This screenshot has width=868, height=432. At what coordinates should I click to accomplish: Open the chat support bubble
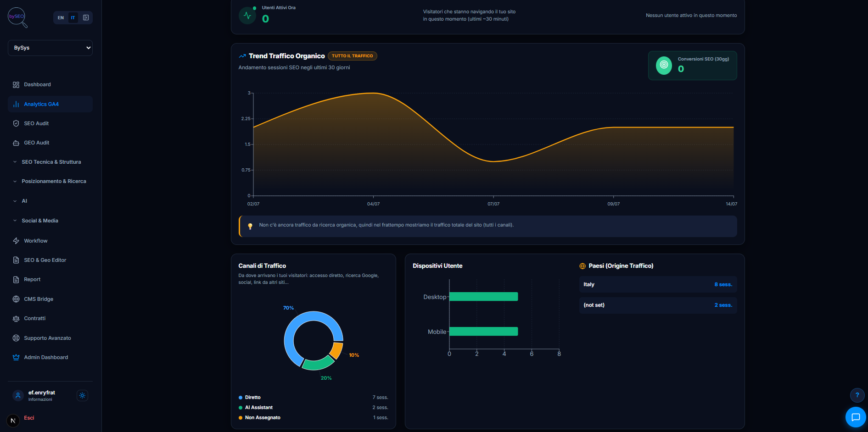(856, 417)
